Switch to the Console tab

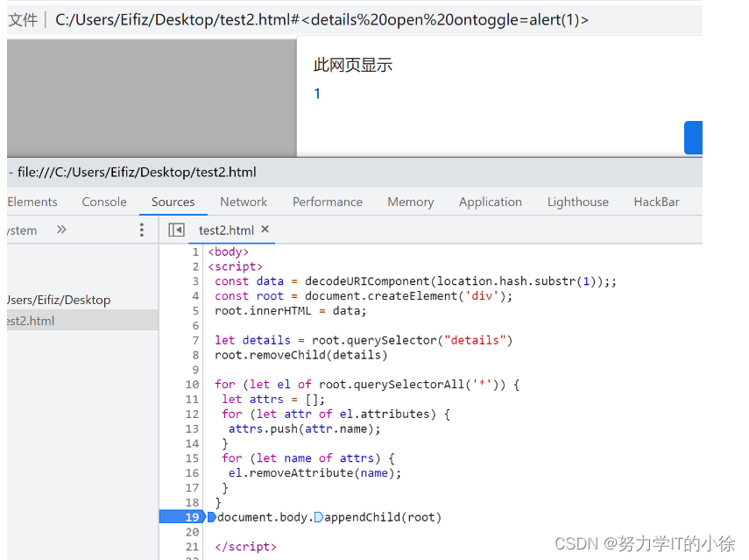pos(104,202)
